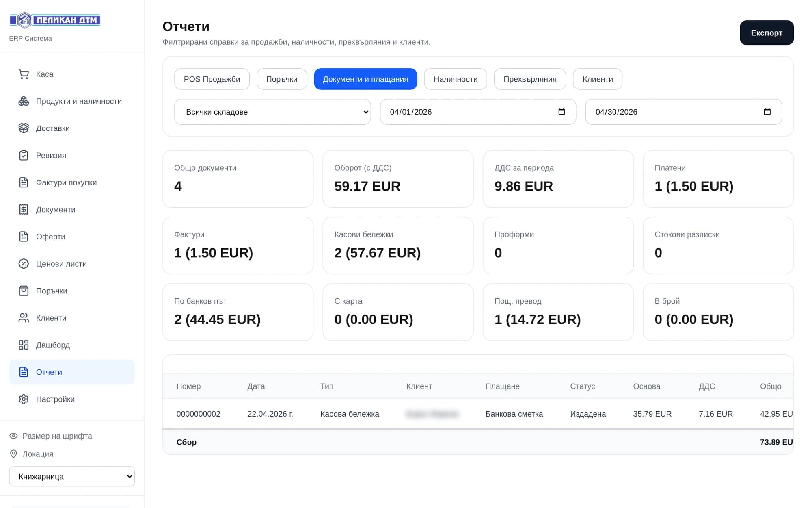The height and width of the screenshot is (508, 812).
Task: Click the end date field 04/30/2026
Action: pyautogui.click(x=683, y=112)
